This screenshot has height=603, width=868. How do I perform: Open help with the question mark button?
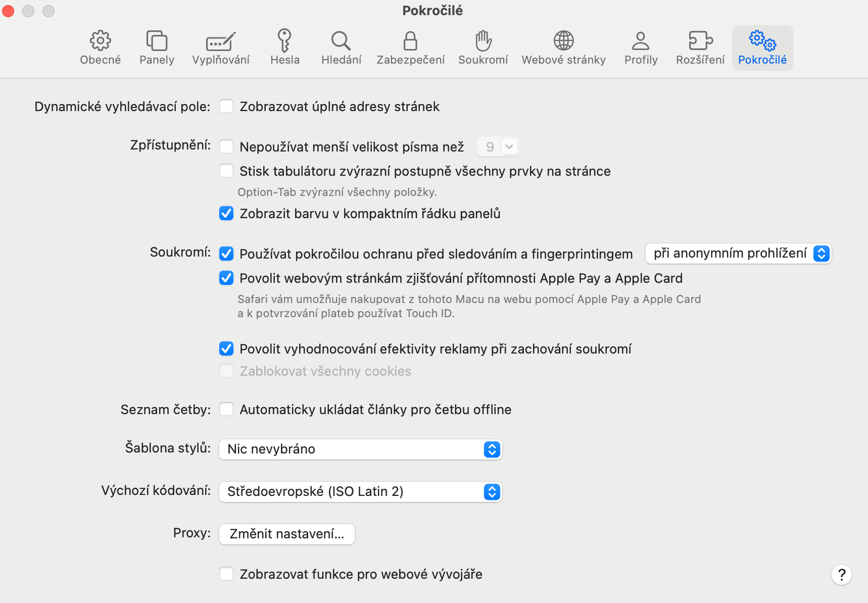point(841,575)
